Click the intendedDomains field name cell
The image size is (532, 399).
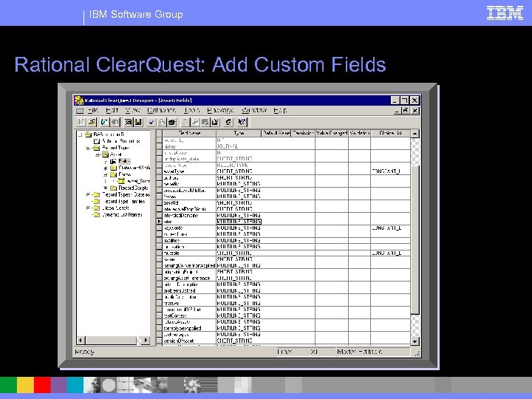189,216
